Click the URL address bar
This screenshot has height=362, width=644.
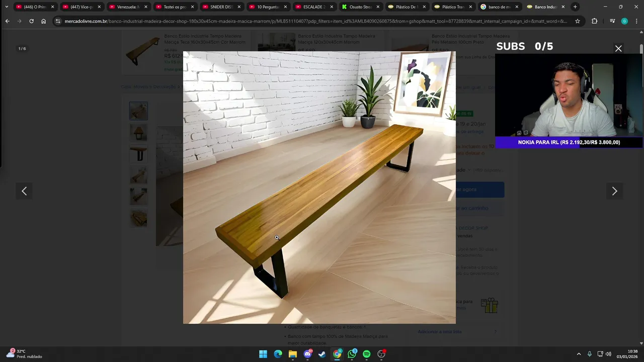pos(315,21)
